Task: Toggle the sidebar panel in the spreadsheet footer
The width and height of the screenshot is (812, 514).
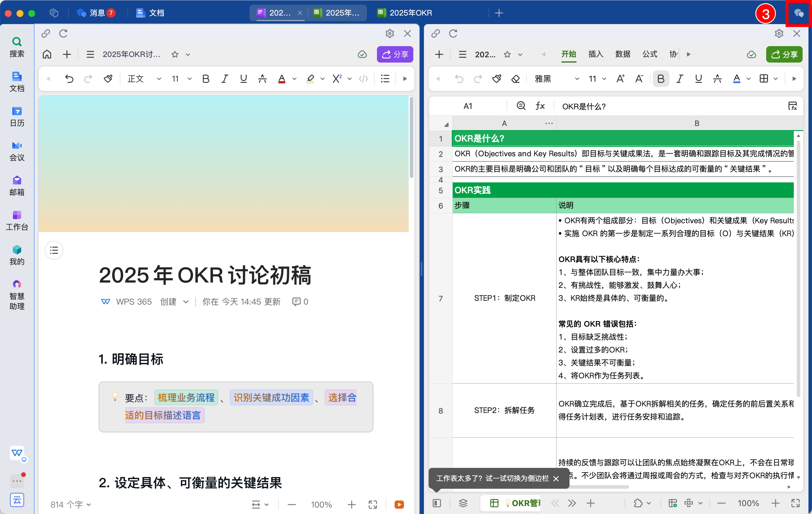Action: pyautogui.click(x=437, y=503)
